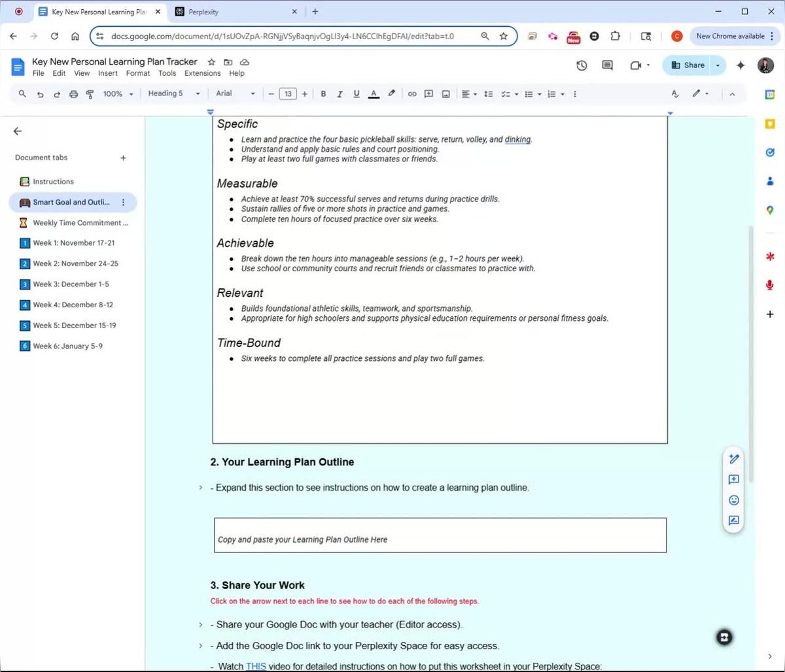The height and width of the screenshot is (672, 785).
Task: Star the document
Action: 211,62
